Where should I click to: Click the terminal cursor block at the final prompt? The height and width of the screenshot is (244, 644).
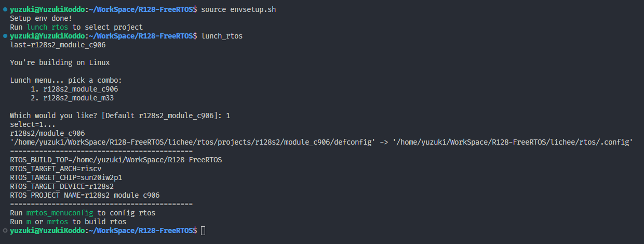[203, 230]
